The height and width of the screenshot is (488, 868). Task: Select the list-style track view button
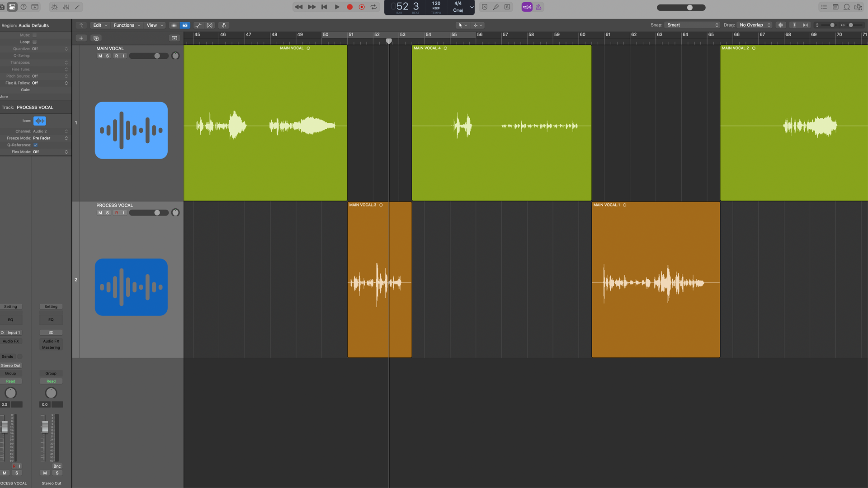pos(185,25)
